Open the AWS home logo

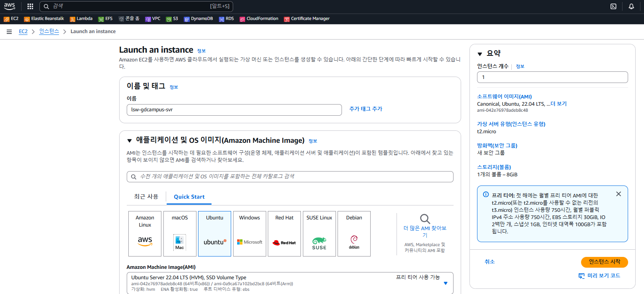click(10, 6)
